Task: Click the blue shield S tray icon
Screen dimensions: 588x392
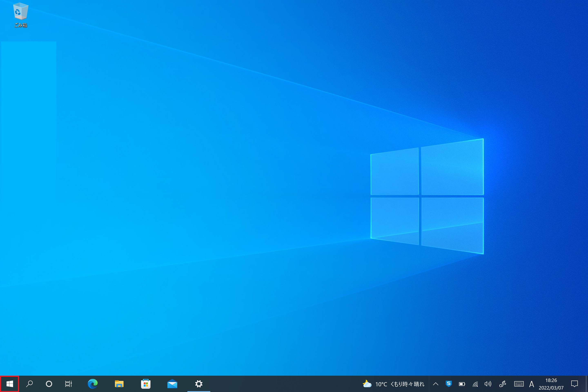Action: 449,384
